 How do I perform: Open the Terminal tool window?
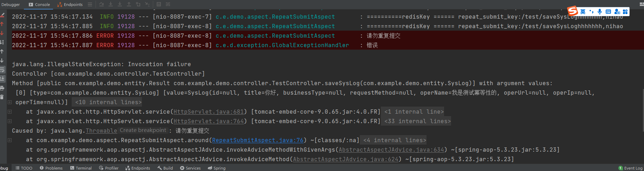click(81, 168)
